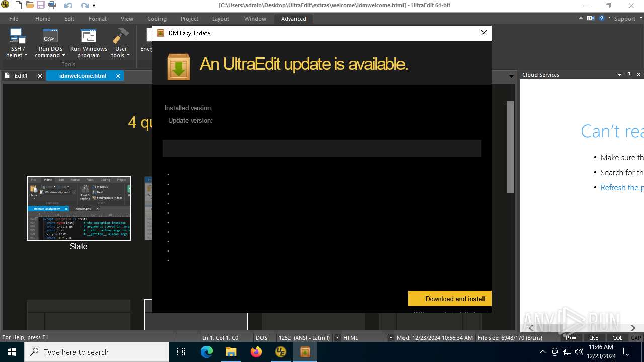The height and width of the screenshot is (362, 644).
Task: Switch to the Project ribbon tab
Action: coord(189,19)
